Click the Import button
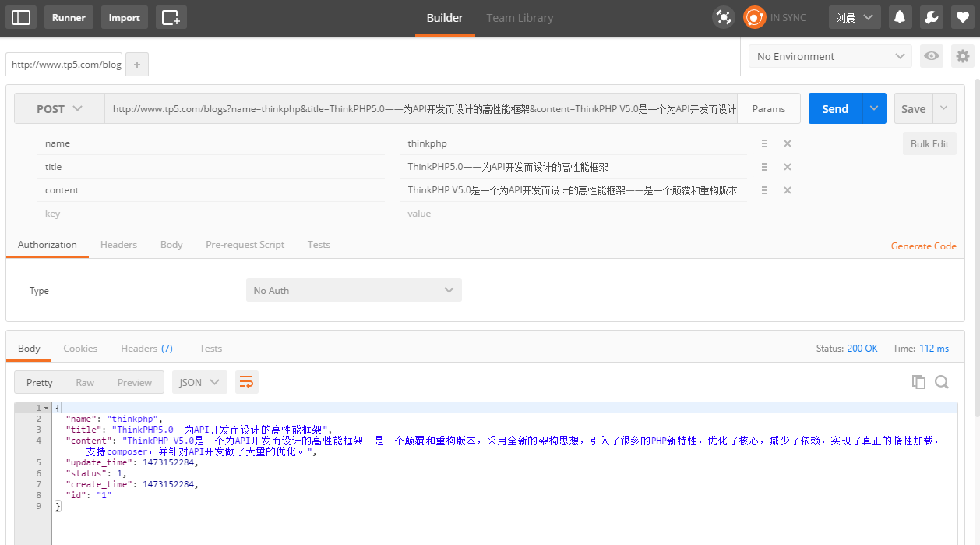 (124, 17)
